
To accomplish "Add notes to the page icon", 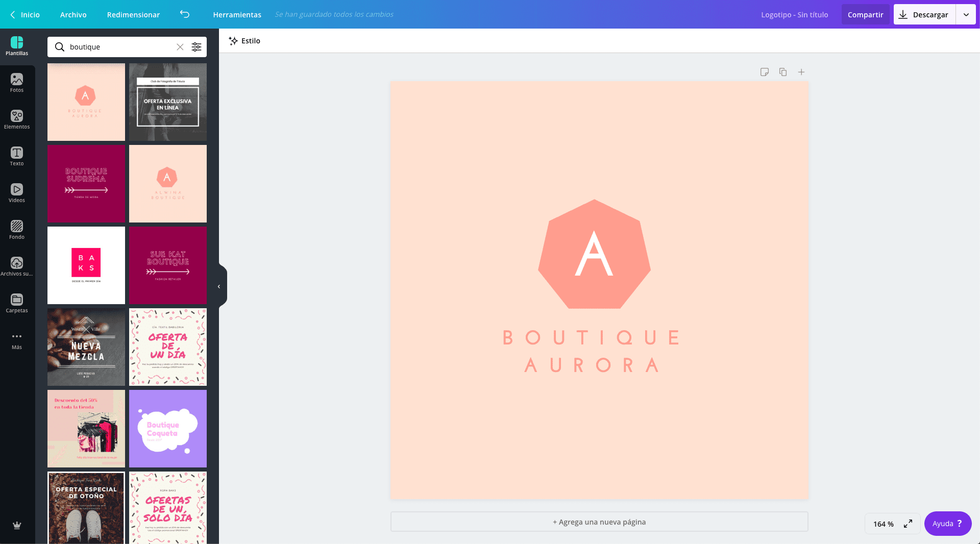I will (765, 72).
